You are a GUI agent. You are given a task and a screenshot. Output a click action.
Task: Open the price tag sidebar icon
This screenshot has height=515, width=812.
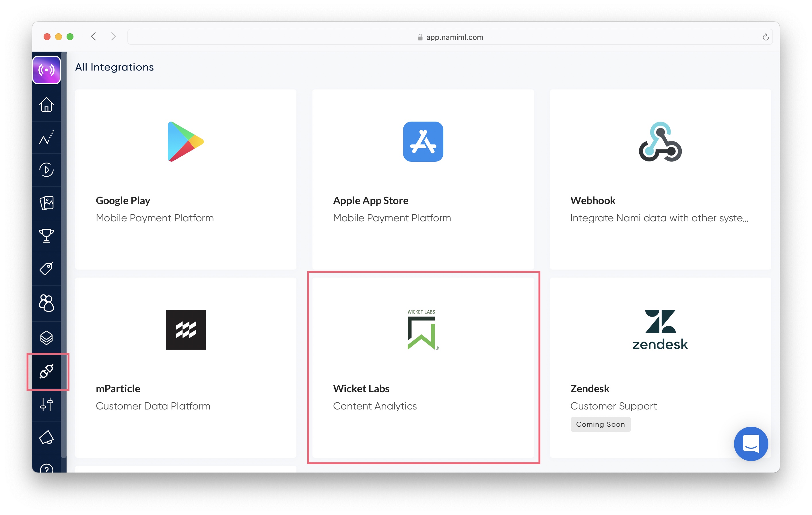pyautogui.click(x=46, y=269)
